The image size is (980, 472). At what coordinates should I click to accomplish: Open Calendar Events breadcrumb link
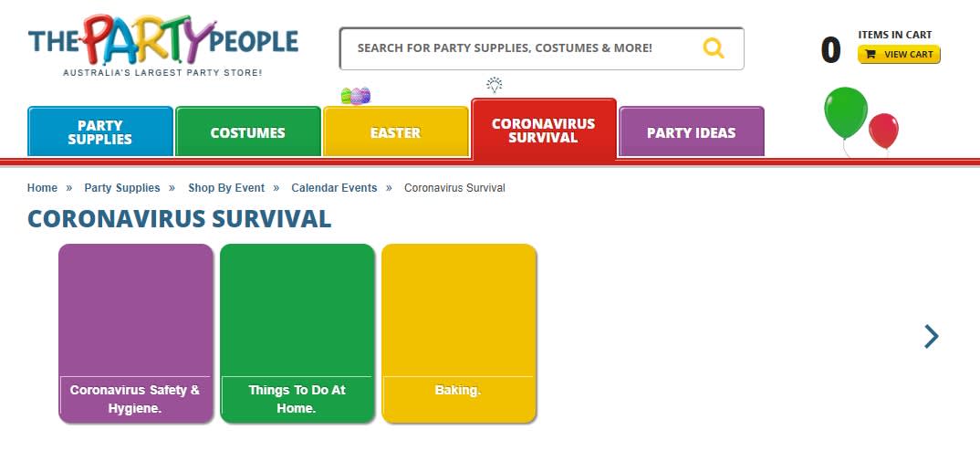tap(334, 188)
